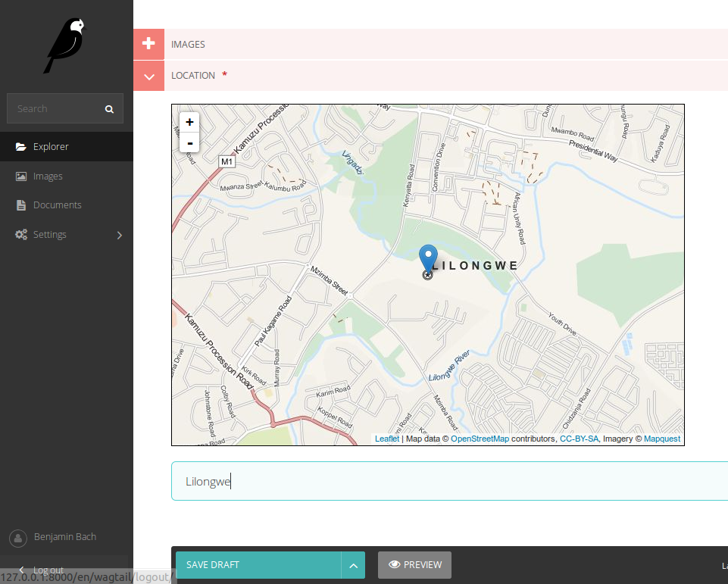Image resolution: width=728 pixels, height=584 pixels.
Task: Open Save Draft dropdown arrow
Action: point(353,565)
